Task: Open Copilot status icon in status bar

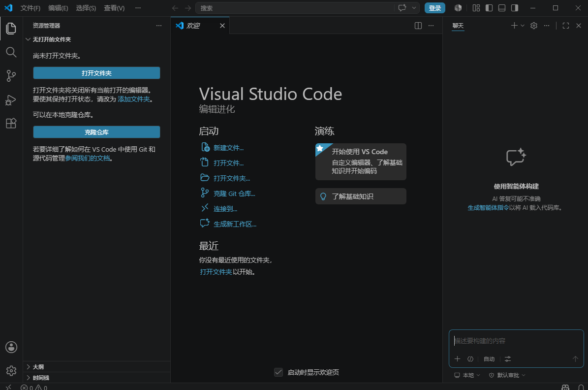Action: [565, 387]
